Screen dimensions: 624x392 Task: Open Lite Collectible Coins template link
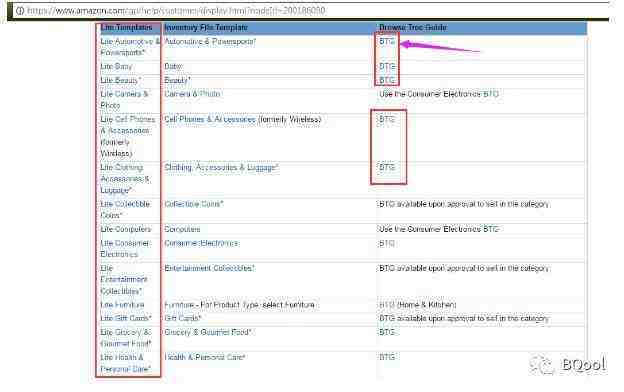click(x=125, y=210)
